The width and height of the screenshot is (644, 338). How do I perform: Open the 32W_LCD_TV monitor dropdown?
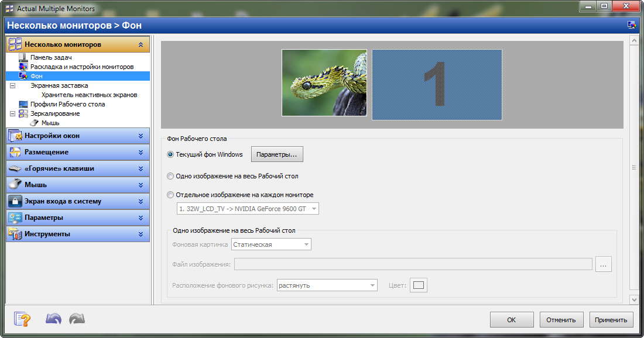coord(248,209)
